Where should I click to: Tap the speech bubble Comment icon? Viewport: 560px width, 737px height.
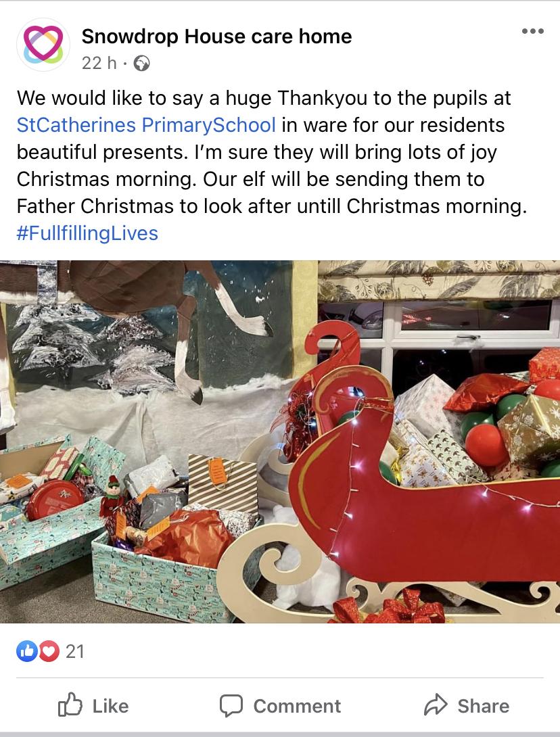pos(231,705)
